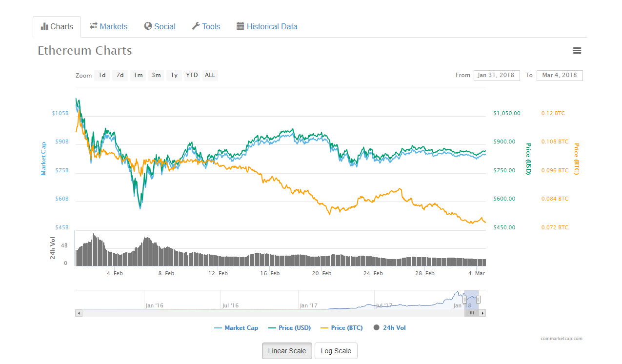The width and height of the screenshot is (622, 364).
Task: Open the chart context hamburger menu
Action: (x=577, y=51)
